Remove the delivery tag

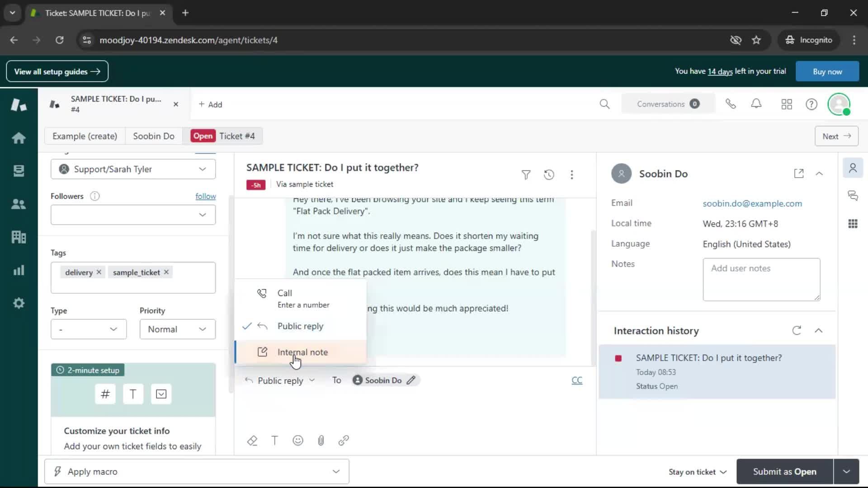99,272
